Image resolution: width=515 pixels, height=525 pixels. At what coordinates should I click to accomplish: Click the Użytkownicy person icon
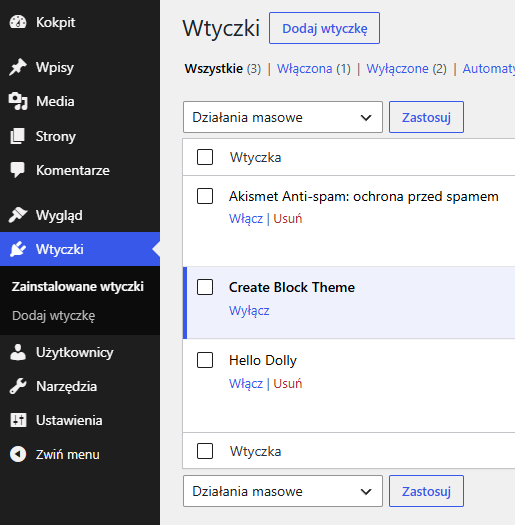[18, 352]
